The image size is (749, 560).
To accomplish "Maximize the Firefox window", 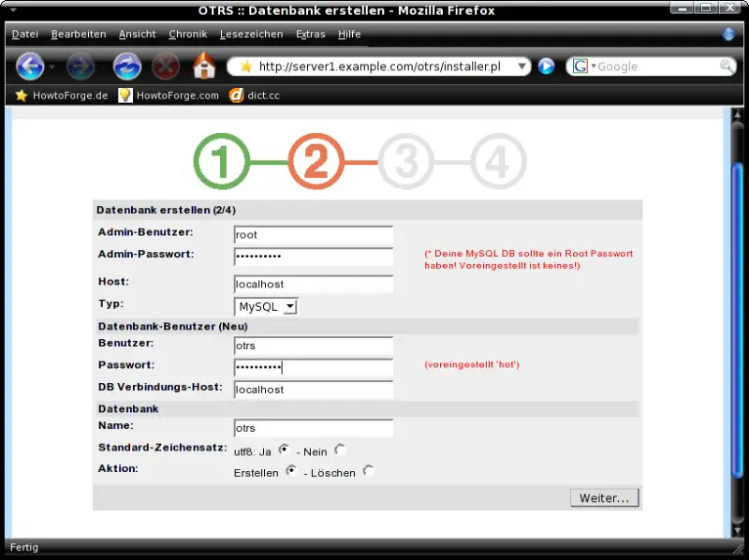I will click(x=707, y=7).
